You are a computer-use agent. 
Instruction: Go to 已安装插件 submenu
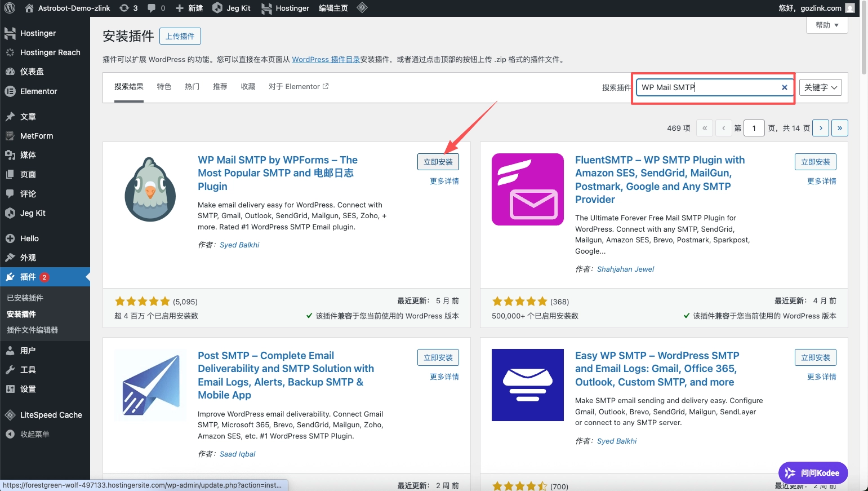pos(25,298)
